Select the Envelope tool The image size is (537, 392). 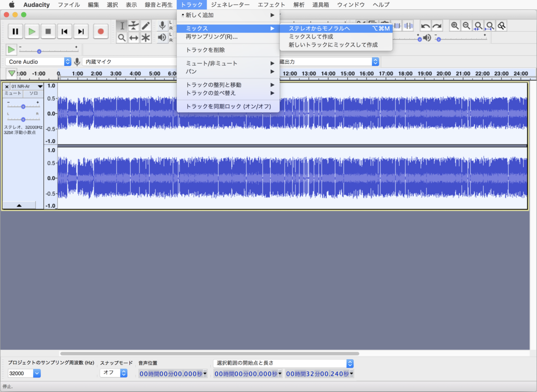click(133, 26)
